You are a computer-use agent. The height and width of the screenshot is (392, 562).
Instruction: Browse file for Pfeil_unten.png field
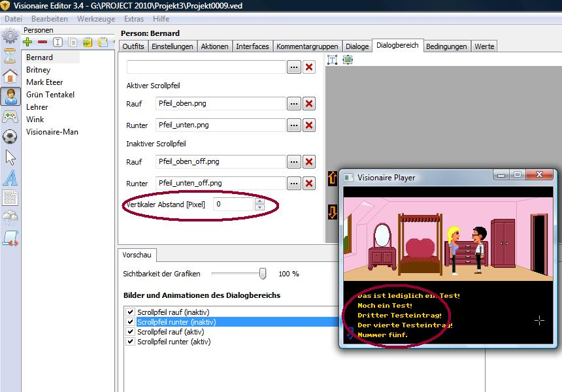pyautogui.click(x=294, y=125)
